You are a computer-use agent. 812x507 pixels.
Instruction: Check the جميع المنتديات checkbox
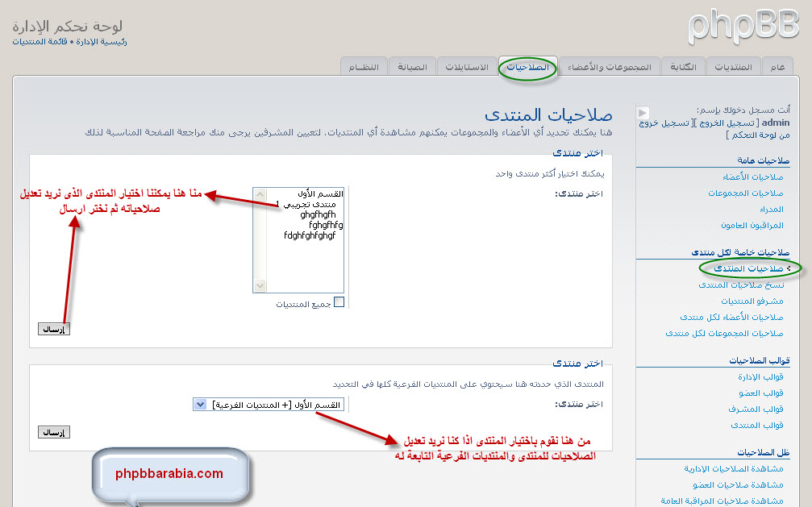339,302
